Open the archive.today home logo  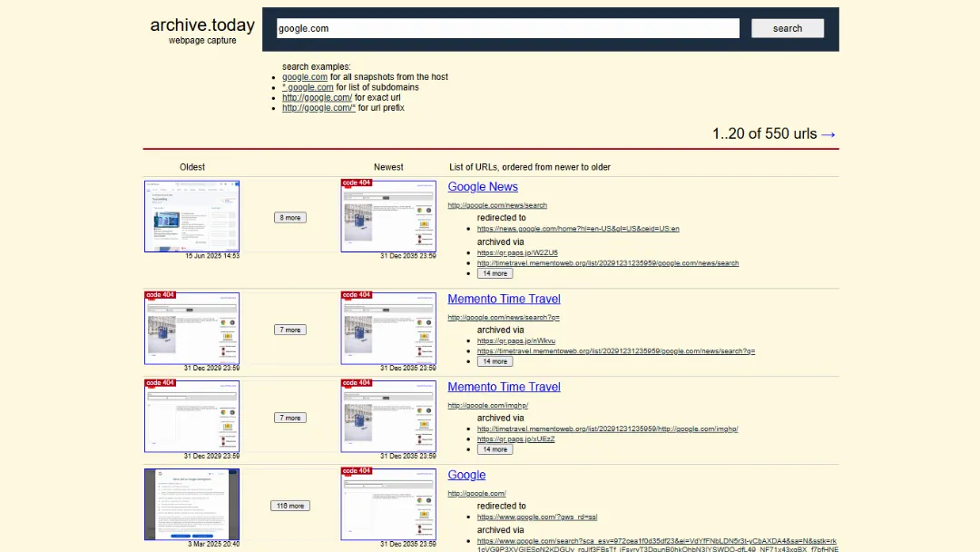[202, 25]
